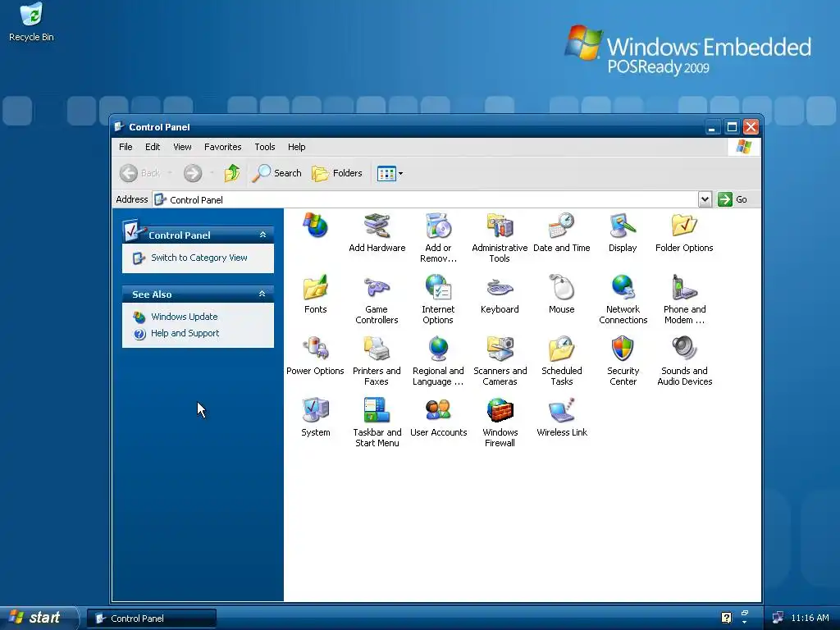Click the Go button
Viewport: 840px width, 630px height.
(x=733, y=199)
